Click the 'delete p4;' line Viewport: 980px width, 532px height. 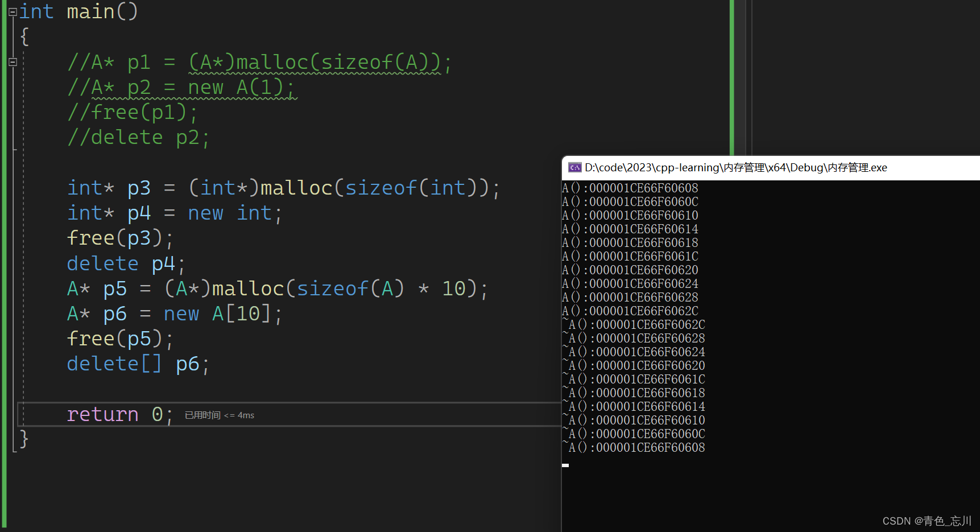[x=126, y=263]
